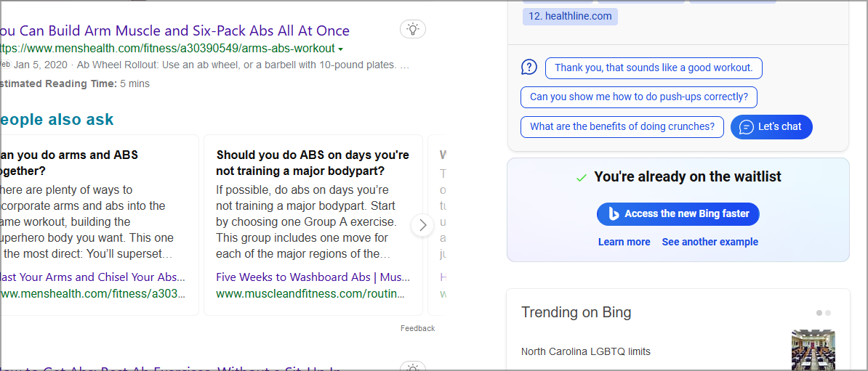Click the lightbulb icon beside Arm Muscle result
The width and height of the screenshot is (868, 371).
[412, 29]
